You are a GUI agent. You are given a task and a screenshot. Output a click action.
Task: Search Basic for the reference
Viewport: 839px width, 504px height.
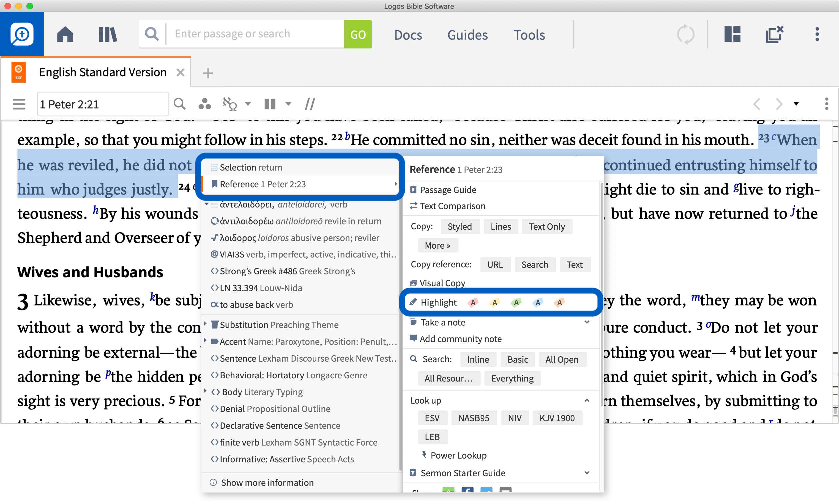pyautogui.click(x=518, y=360)
